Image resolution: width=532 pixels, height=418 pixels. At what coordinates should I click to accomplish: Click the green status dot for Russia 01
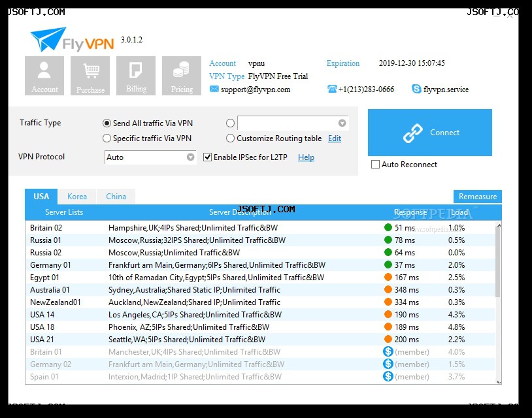388,240
